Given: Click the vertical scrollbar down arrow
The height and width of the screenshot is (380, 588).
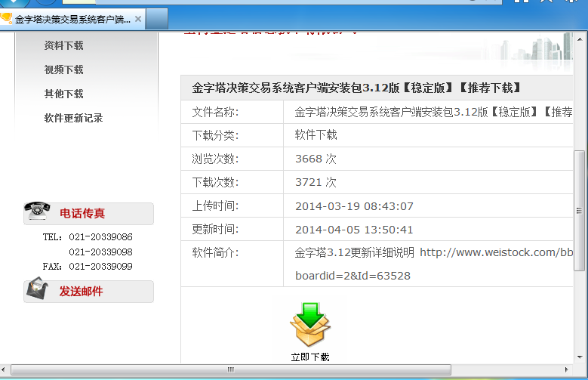Looking at the screenshot, I should 580,357.
